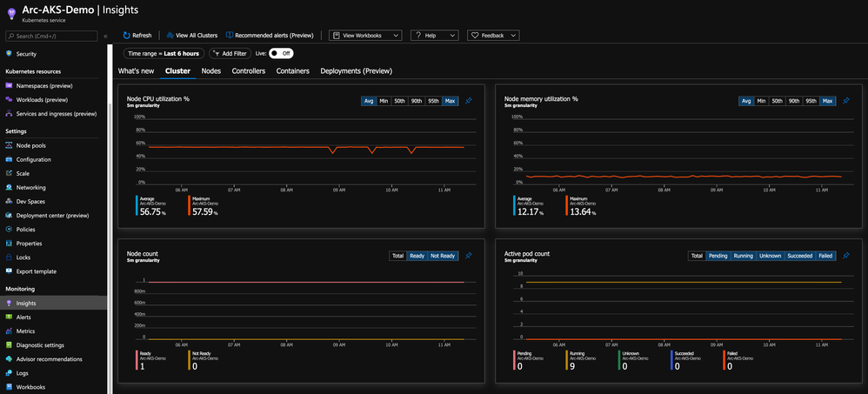
Task: Toggle 50th in Node memory utilization chart
Action: [x=778, y=101]
